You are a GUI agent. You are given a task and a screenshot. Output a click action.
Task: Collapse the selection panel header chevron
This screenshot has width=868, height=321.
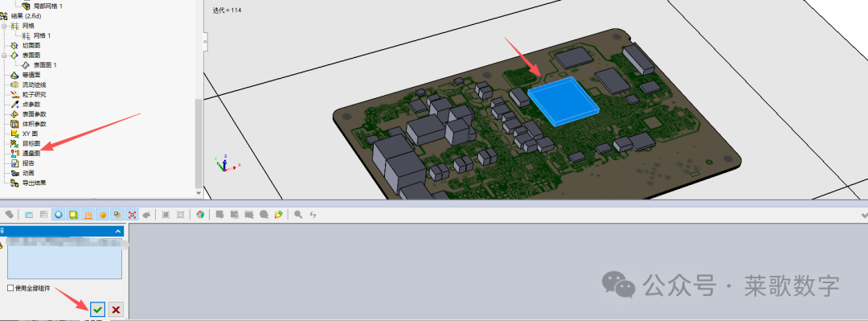pyautogui.click(x=117, y=231)
